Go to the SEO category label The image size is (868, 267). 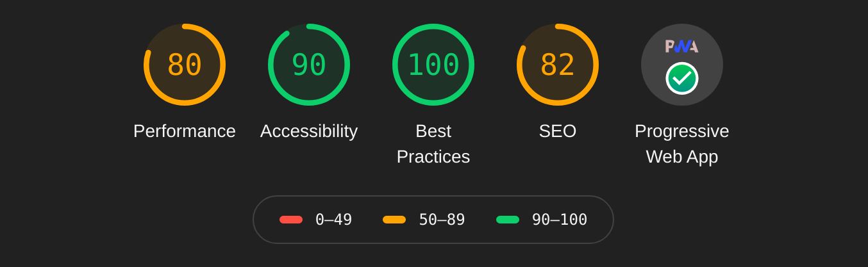558,131
